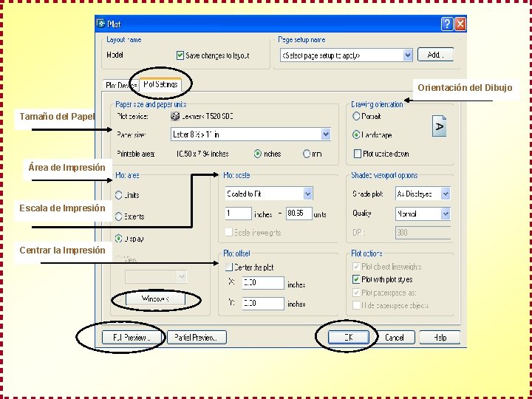Image resolution: width=532 pixels, height=399 pixels.
Task: Click the Help button
Action: 440,338
